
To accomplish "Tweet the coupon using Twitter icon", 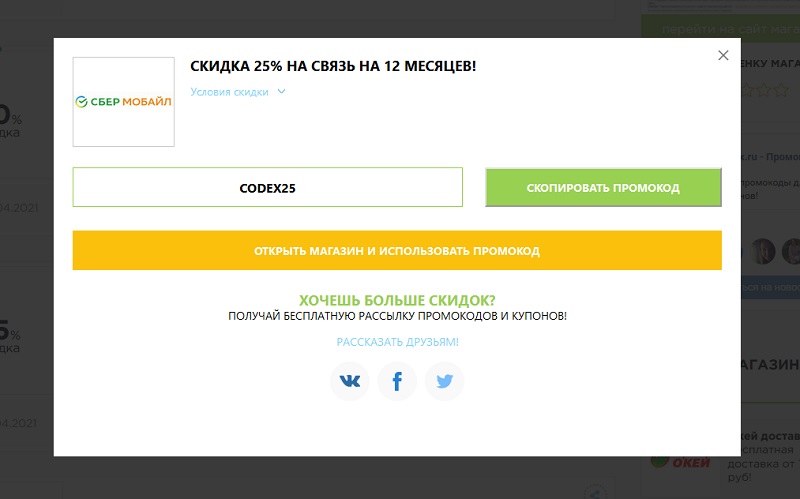I will pos(444,381).
